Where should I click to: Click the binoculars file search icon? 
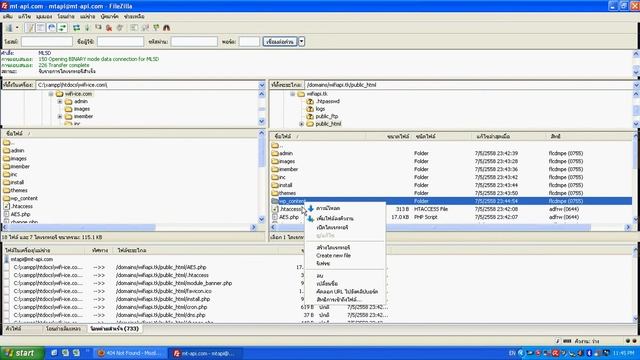(x=167, y=28)
